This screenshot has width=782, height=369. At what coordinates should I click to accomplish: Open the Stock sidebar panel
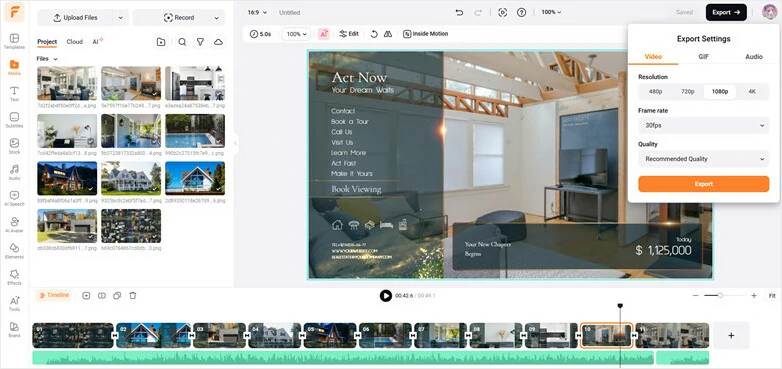point(14,146)
